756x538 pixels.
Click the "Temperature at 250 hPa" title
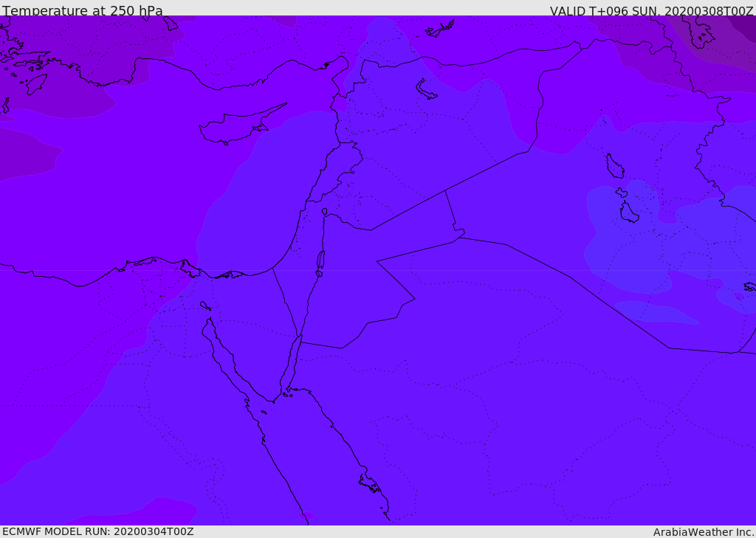[82, 11]
